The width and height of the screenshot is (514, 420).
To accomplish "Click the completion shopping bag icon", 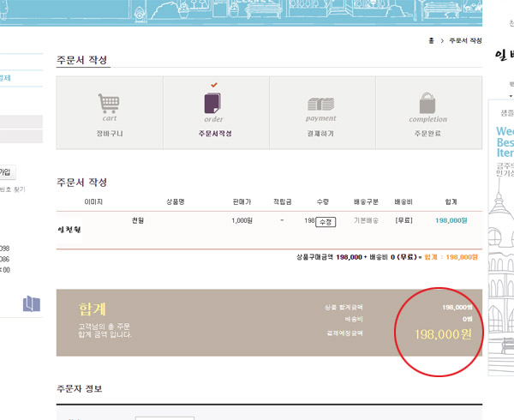I will tap(427, 103).
